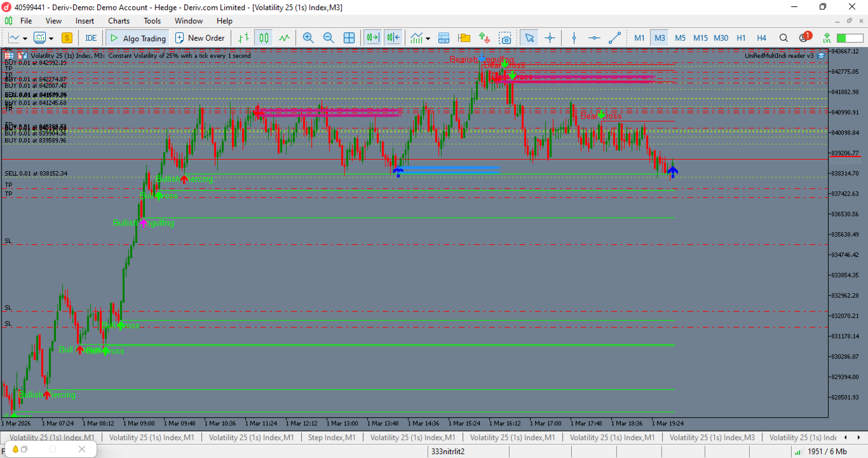Click the expert advisor icon beside UnifiedMultiIndi reader
This screenshot has height=458, width=868.
click(821, 55)
